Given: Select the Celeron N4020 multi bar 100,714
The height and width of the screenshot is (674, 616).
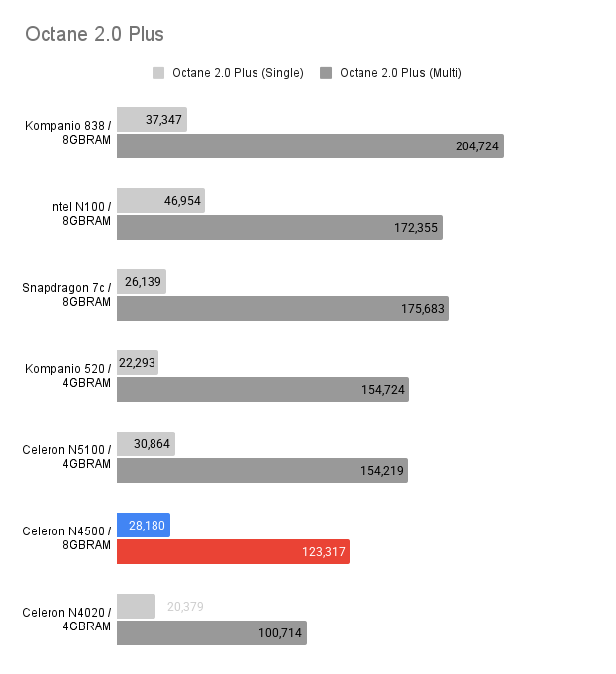Looking at the screenshot, I should (212, 632).
